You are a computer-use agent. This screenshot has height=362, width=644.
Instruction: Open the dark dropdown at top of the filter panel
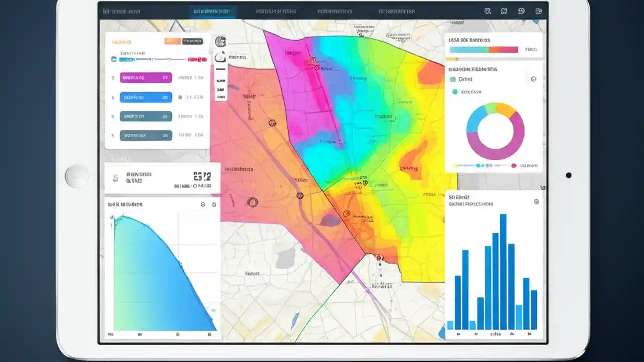193,41
